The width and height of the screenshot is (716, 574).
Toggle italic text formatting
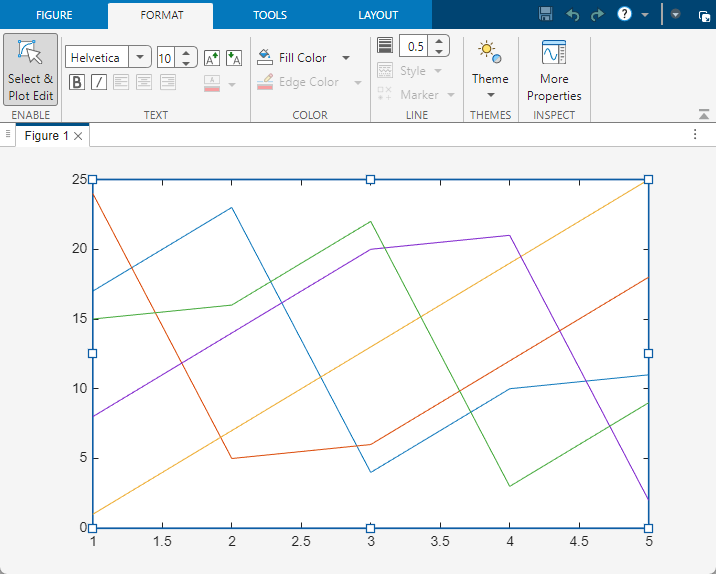coord(99,82)
